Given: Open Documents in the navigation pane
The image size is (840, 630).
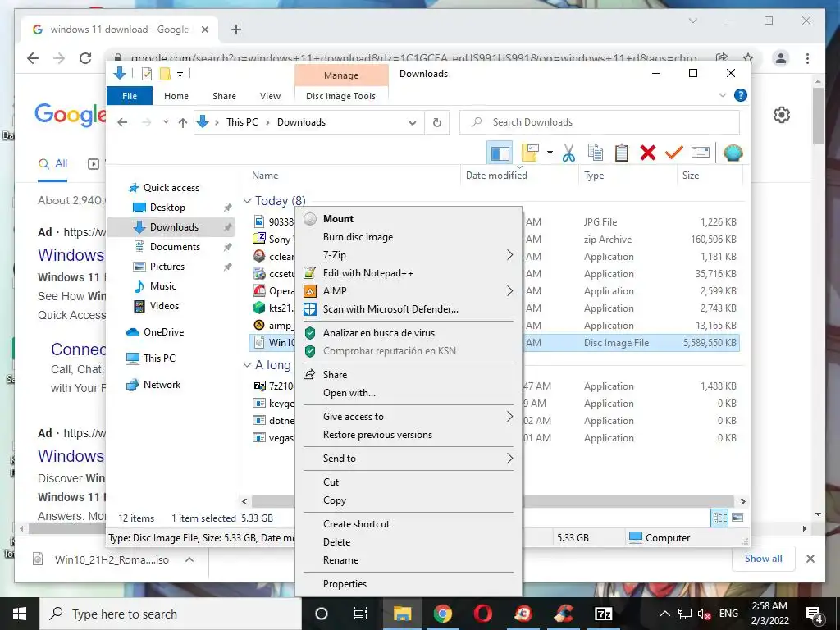Looking at the screenshot, I should click(x=175, y=246).
